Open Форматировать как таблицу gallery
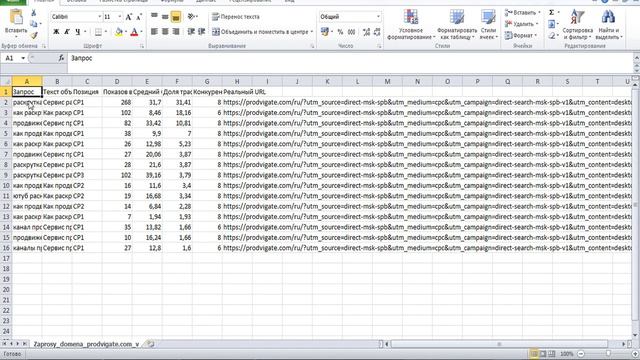640x360 pixels. point(457,24)
